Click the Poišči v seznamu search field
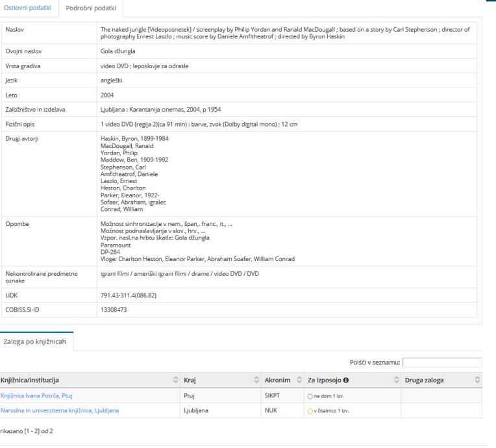Viewport: 496px width, 448px height. (441, 362)
